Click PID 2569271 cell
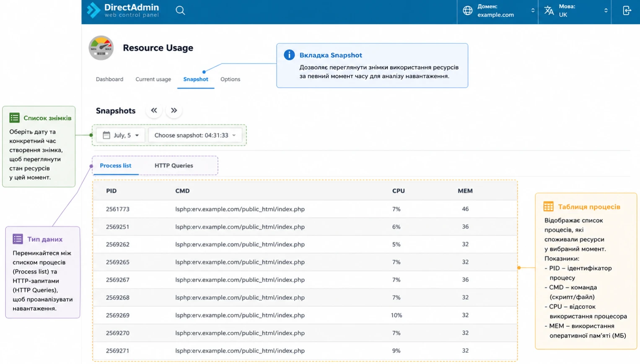Screen dimensions: 640x364 pos(118,351)
